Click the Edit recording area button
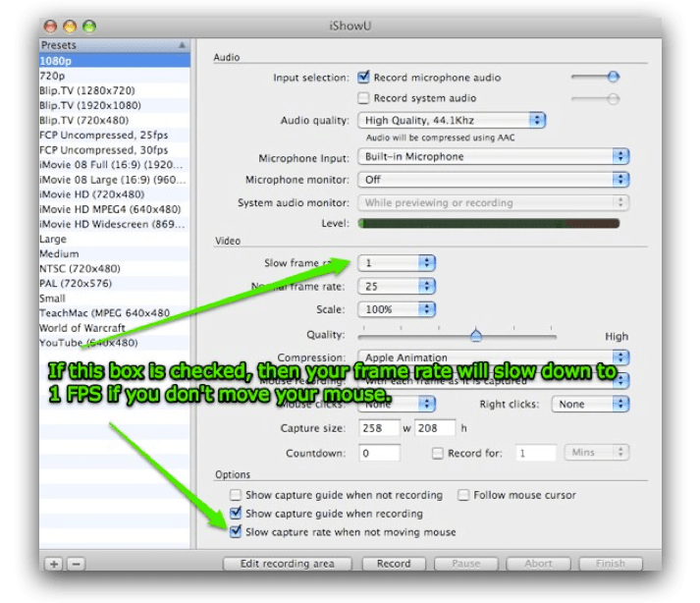This screenshot has height=603, width=700. 287,564
